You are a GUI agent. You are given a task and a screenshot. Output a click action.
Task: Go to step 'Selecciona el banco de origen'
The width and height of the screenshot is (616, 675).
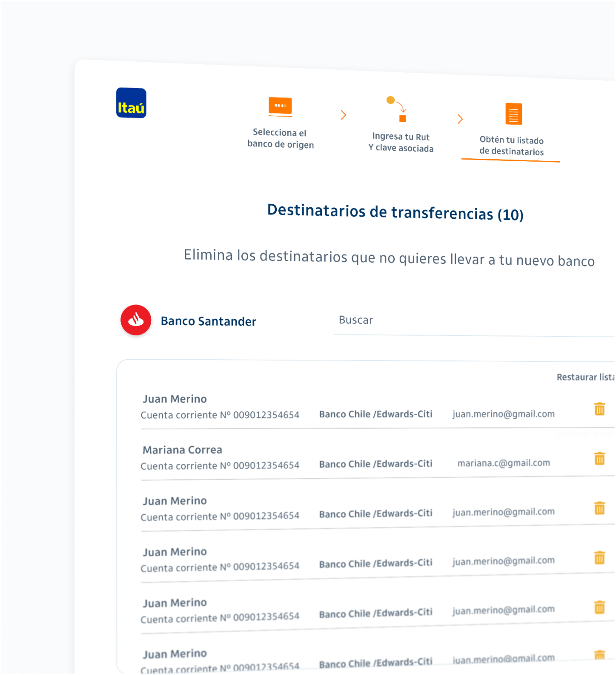point(281,138)
